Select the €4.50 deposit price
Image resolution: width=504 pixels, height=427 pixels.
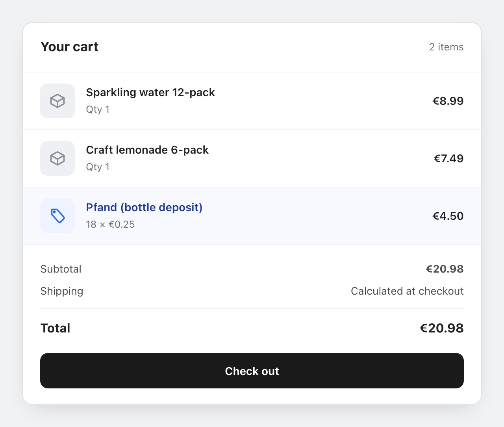coord(448,216)
